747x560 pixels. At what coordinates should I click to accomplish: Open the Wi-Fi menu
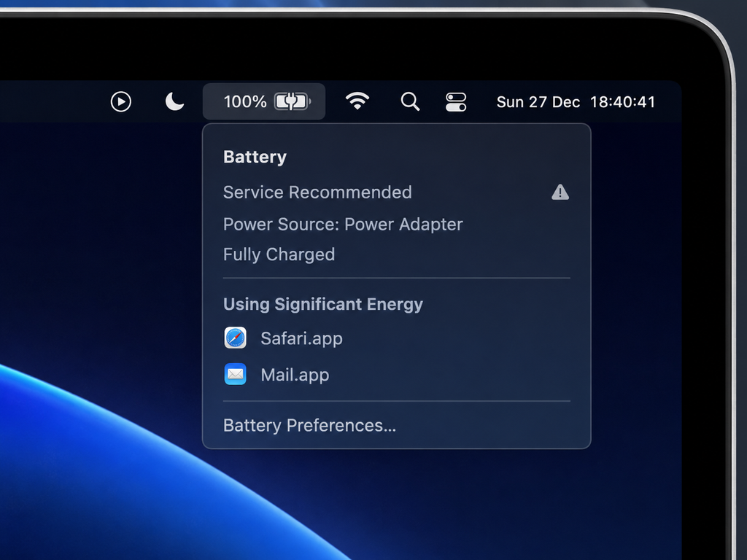point(357,101)
